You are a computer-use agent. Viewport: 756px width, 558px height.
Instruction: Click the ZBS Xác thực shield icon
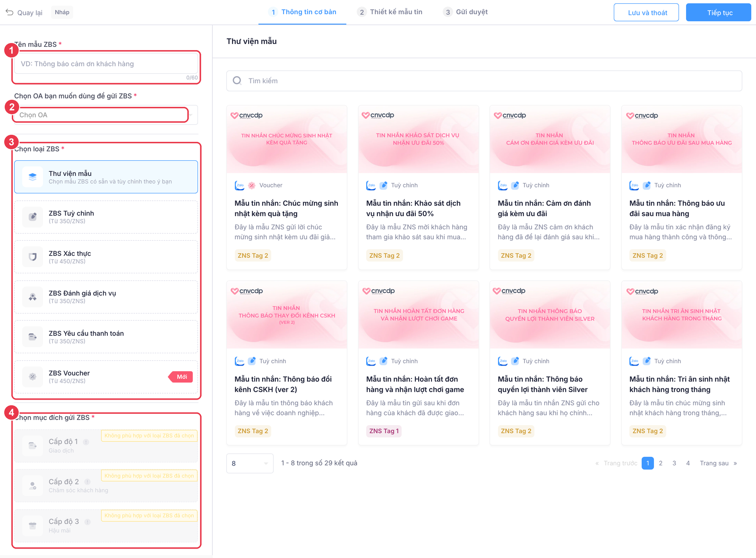(x=33, y=257)
